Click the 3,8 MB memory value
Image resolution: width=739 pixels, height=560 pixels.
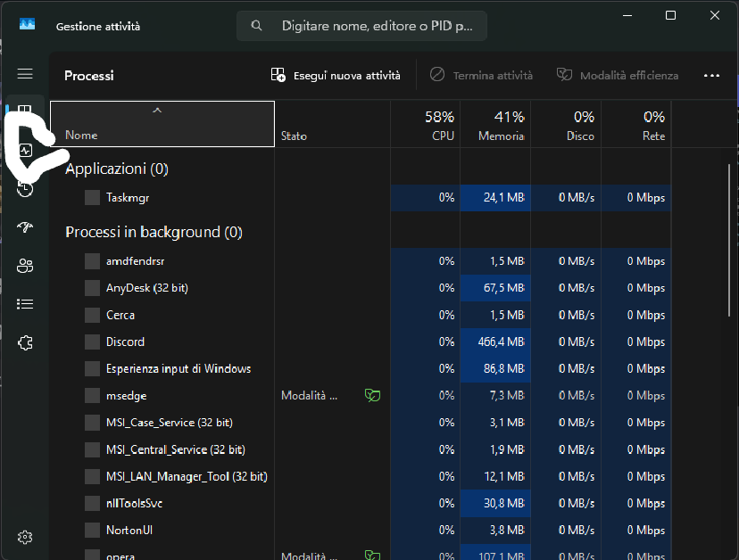tap(507, 530)
